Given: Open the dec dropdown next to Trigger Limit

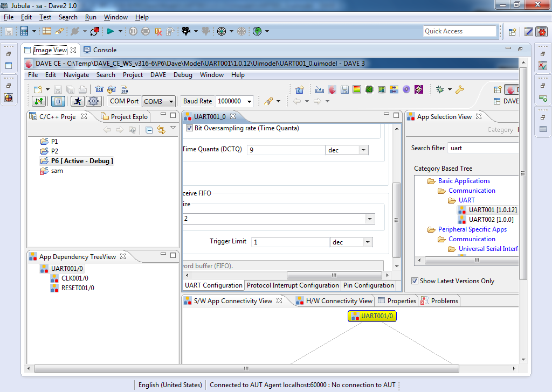Looking at the screenshot, I should point(368,242).
